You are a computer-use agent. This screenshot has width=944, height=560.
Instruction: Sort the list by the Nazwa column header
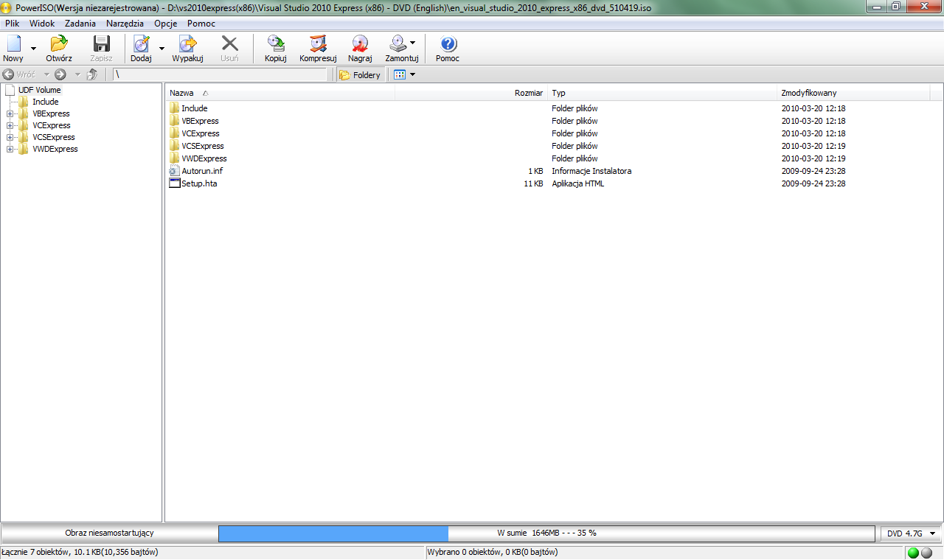coord(181,93)
